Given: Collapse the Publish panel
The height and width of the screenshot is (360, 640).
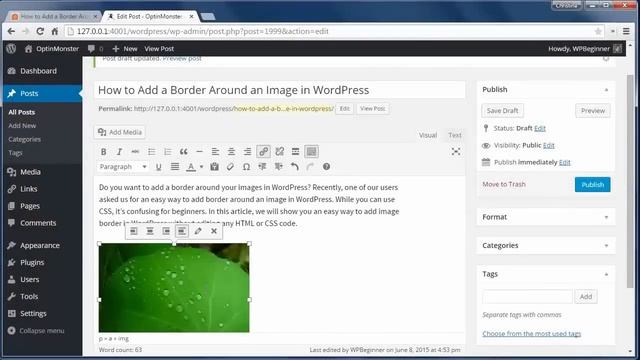Looking at the screenshot, I should 606,90.
